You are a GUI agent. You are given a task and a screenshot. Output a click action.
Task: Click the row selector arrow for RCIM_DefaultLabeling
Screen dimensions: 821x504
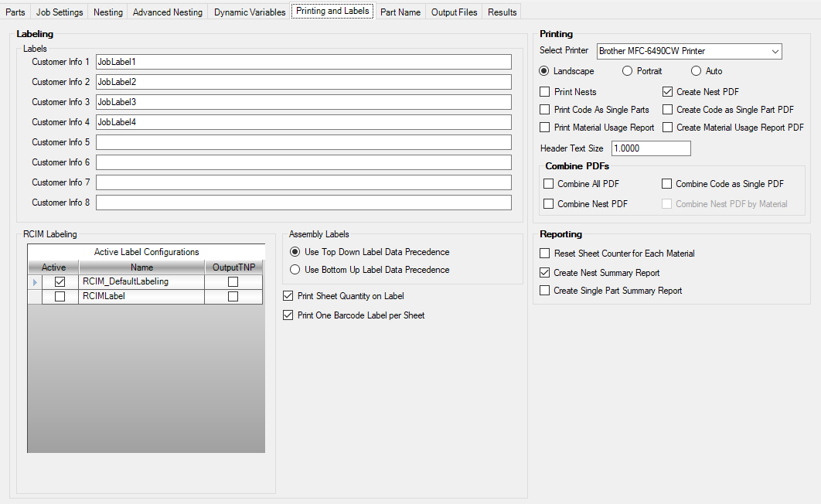35,282
